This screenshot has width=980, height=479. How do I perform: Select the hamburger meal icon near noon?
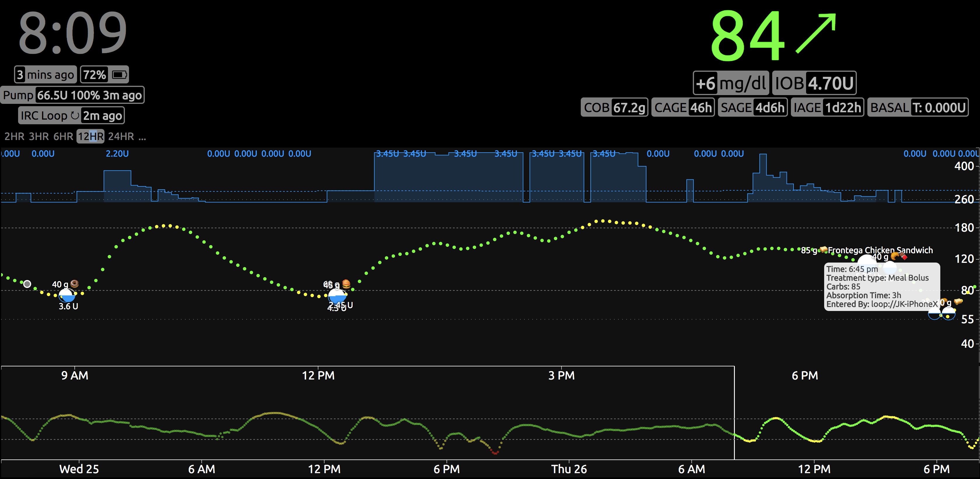(x=347, y=283)
